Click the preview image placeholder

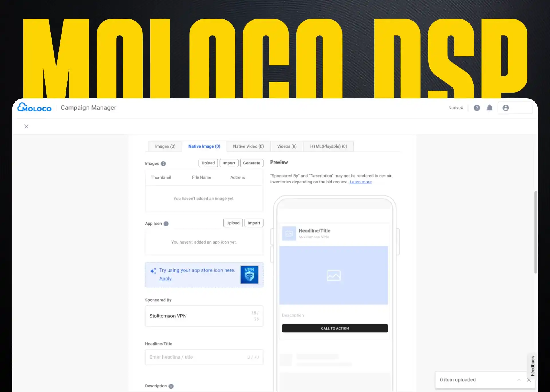(x=333, y=275)
